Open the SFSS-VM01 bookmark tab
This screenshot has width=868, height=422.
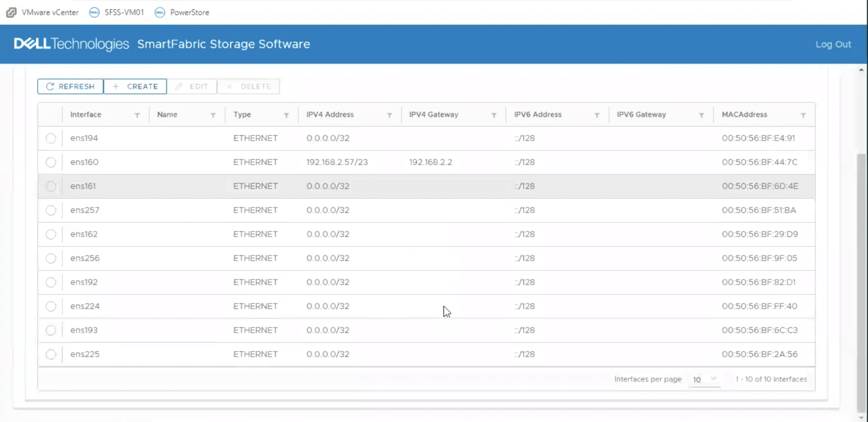117,12
